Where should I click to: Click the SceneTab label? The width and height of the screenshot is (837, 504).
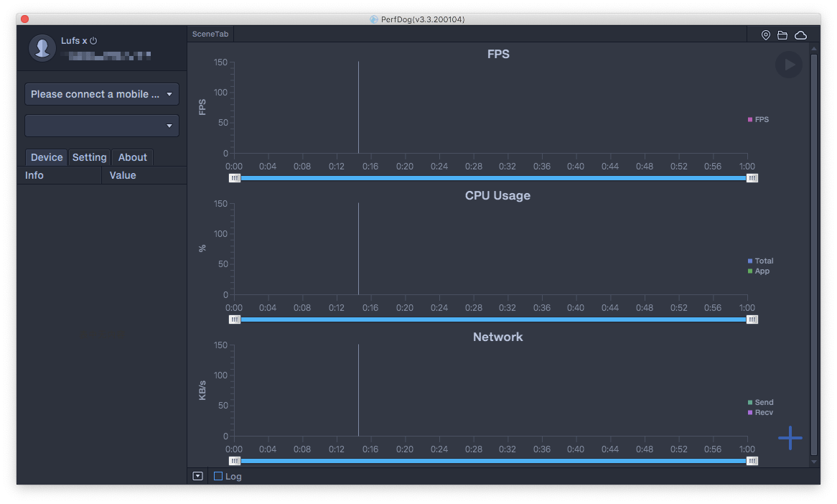[210, 34]
